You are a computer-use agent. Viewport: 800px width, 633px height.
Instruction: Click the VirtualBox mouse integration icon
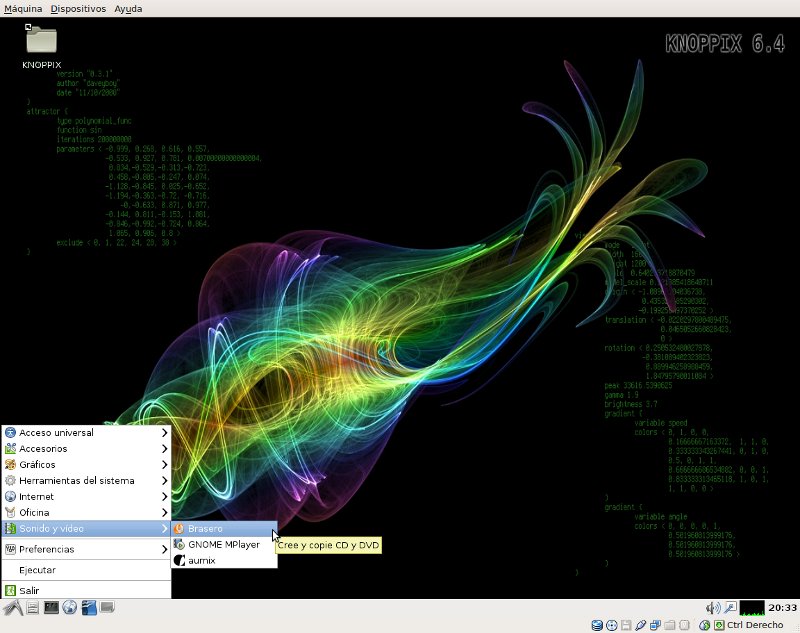click(705, 625)
